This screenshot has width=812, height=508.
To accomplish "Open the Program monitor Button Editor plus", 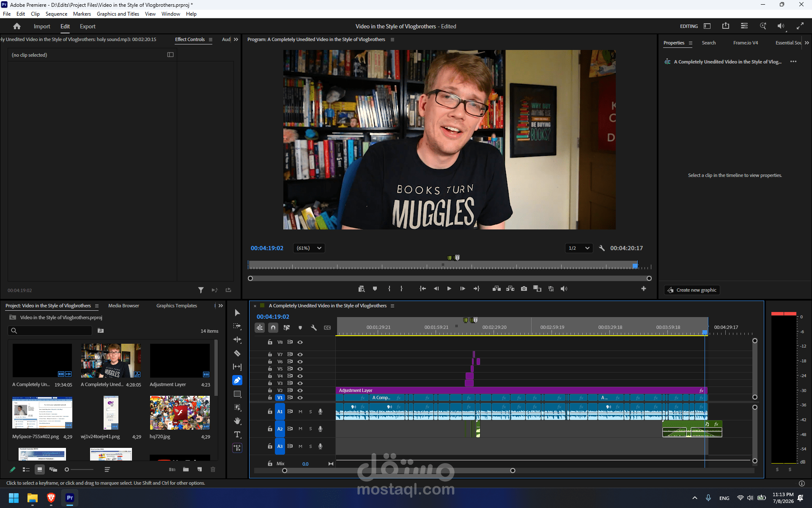I will [x=644, y=289].
